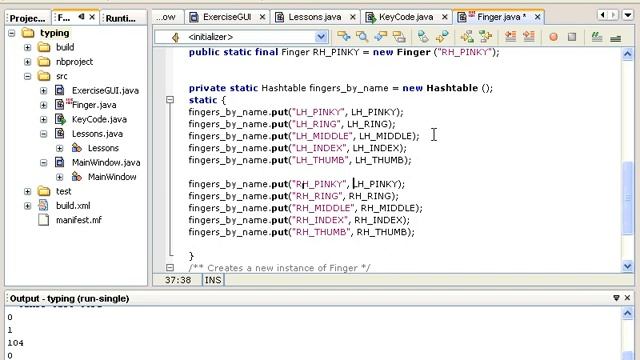Select build.xml in the file tree
Screen dimensions: 640x360
point(73,205)
